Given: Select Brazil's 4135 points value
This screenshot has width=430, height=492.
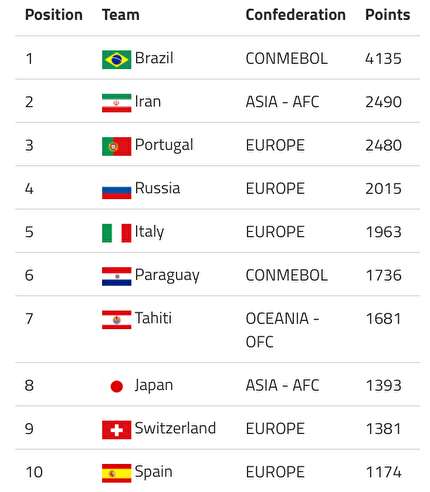Looking at the screenshot, I should tap(383, 59).
